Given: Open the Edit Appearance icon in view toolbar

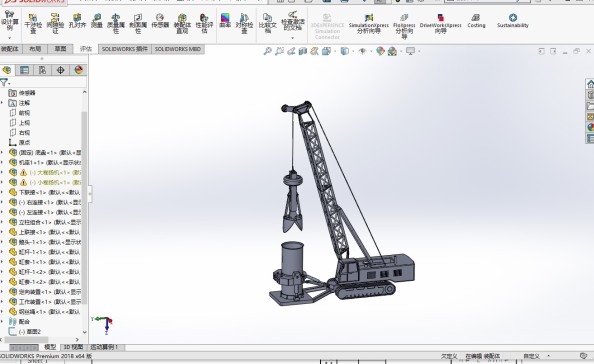Looking at the screenshot, I should point(380,51).
